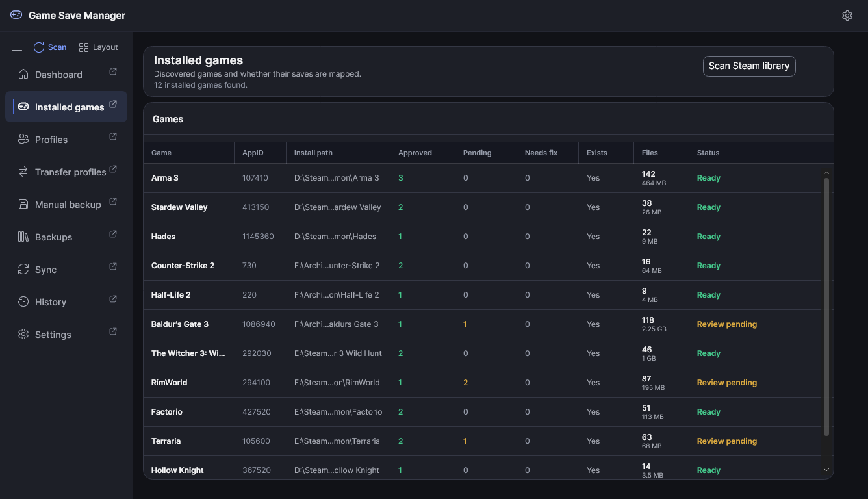Screen dimensions: 868x499
Task: Click the pending count 2 for RimWorld
Action: (465, 383)
